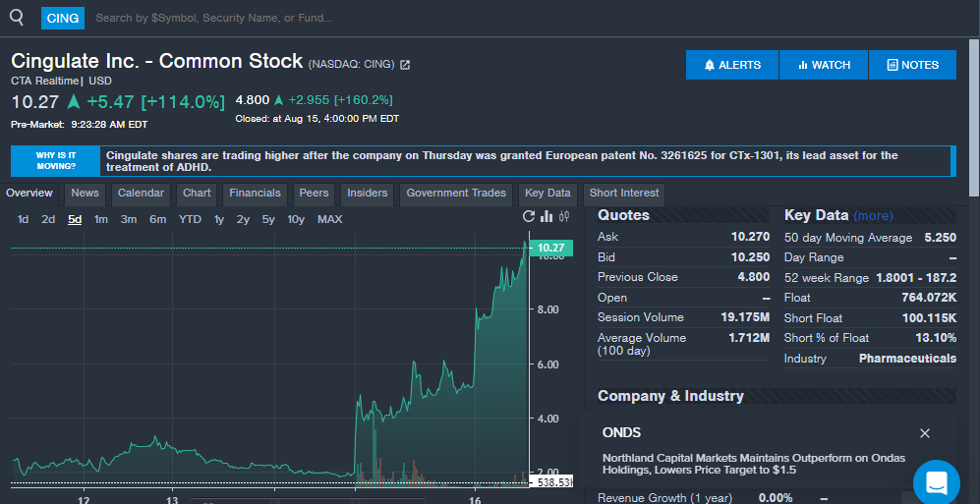Click the closed price 4.800
The width and height of the screenshot is (980, 504).
point(253,100)
